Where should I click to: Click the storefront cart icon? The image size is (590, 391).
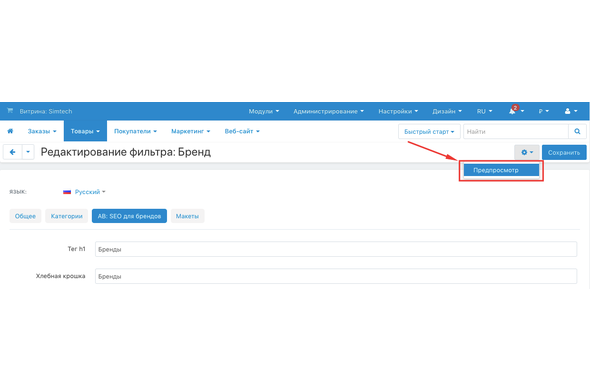(10, 111)
